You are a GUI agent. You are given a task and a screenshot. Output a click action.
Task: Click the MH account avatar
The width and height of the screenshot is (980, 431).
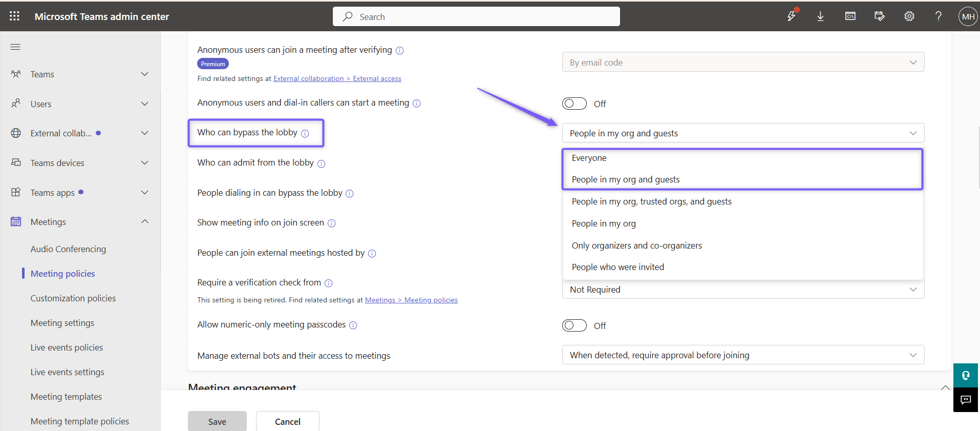(x=968, y=16)
